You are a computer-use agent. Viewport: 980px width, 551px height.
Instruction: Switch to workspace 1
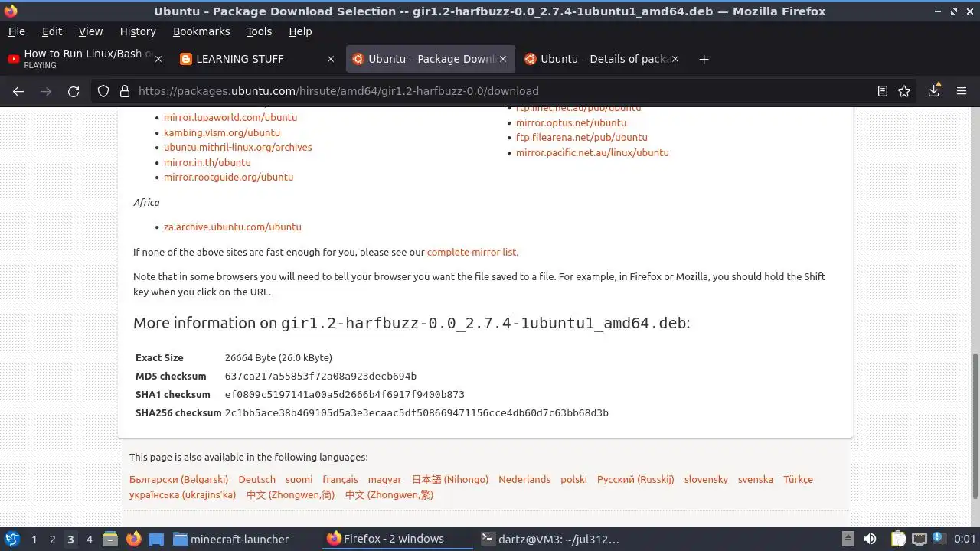point(34,539)
